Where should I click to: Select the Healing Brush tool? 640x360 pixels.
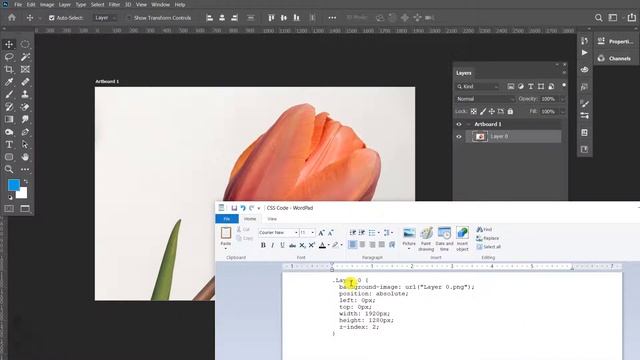click(25, 82)
